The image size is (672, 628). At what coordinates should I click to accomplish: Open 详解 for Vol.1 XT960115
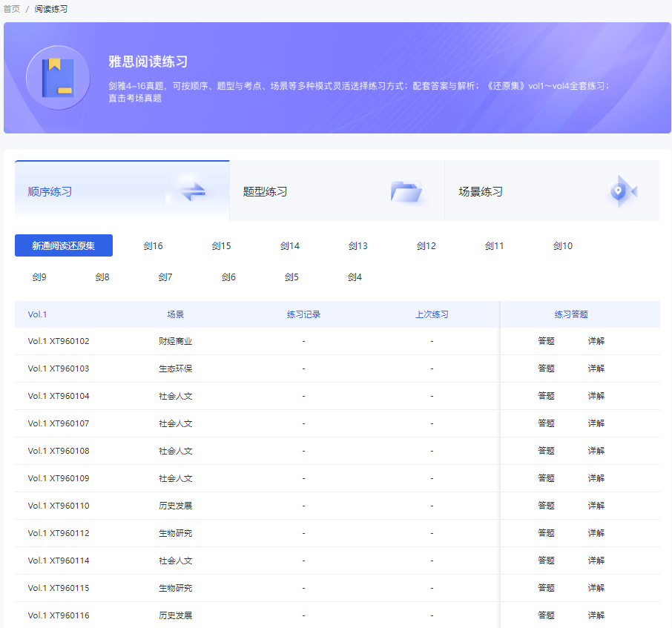point(596,588)
